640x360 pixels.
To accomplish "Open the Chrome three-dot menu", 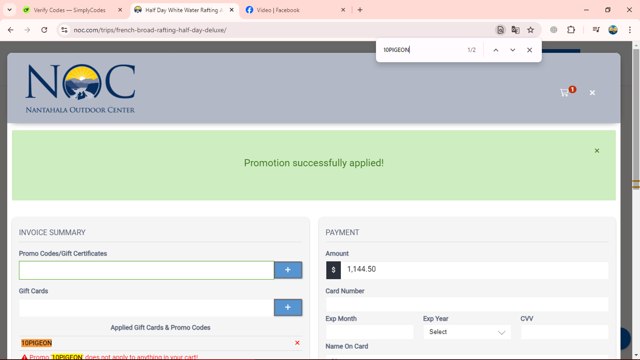I will [630, 30].
